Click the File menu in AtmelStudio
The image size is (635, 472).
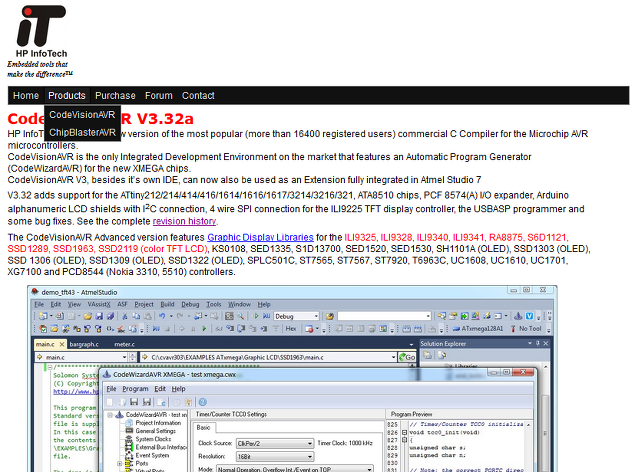click(x=39, y=304)
